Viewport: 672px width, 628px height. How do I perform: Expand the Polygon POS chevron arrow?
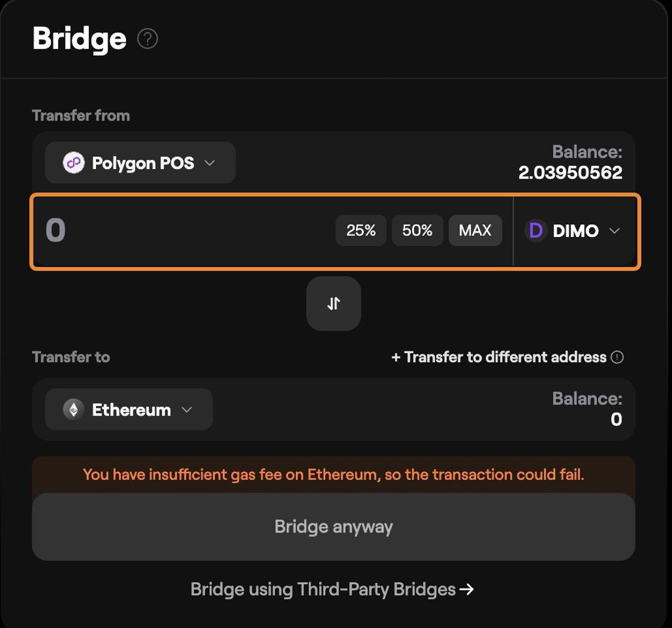coord(209,163)
